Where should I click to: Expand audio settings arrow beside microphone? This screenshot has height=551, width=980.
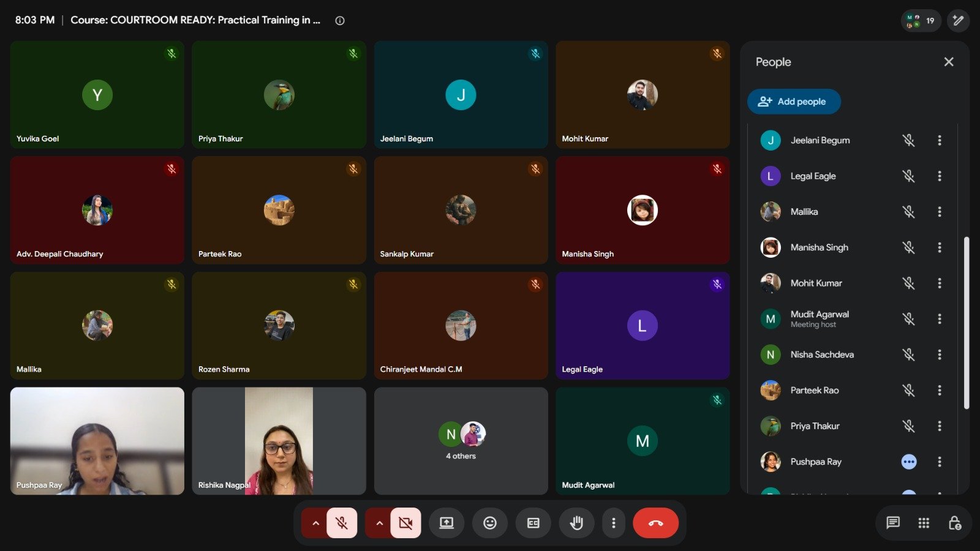click(315, 523)
